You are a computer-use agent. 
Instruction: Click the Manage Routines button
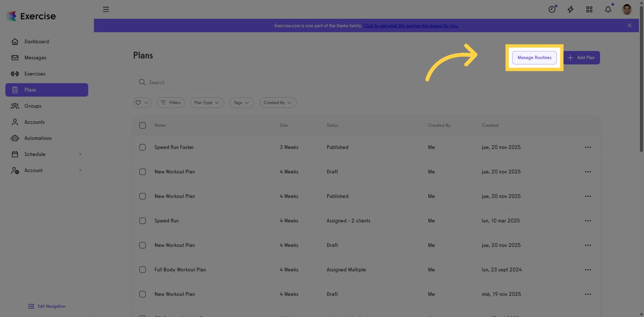coord(534,57)
